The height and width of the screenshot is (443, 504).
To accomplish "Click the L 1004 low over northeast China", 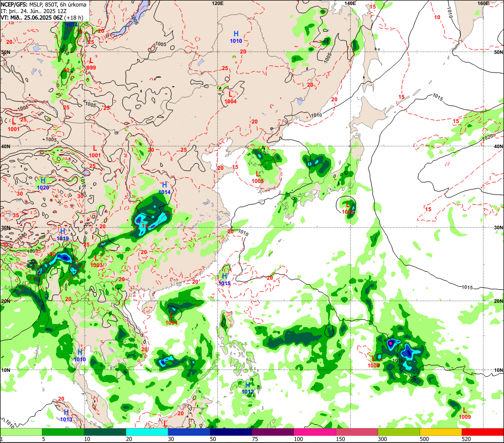I will coord(230,98).
